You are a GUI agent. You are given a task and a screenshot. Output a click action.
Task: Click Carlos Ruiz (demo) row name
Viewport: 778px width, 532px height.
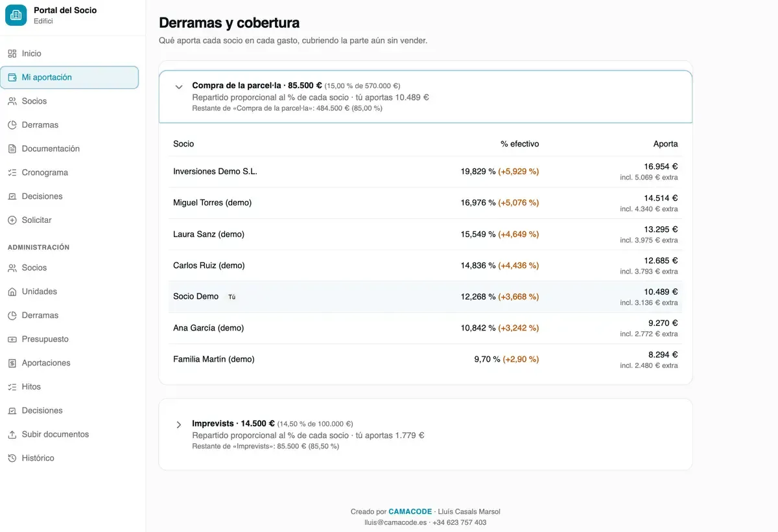pos(209,266)
